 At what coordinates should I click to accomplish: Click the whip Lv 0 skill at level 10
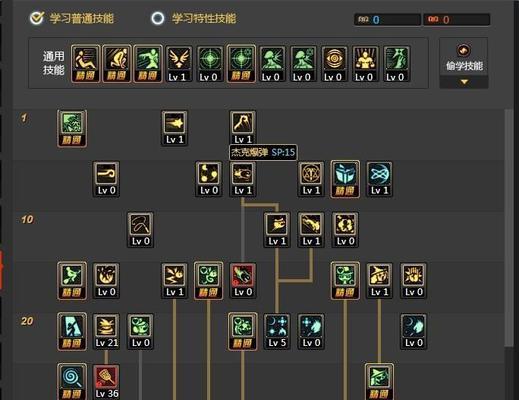click(x=140, y=230)
